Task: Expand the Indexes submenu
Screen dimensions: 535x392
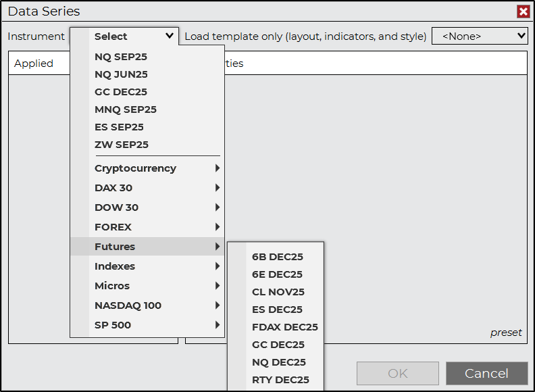Action: click(x=147, y=266)
